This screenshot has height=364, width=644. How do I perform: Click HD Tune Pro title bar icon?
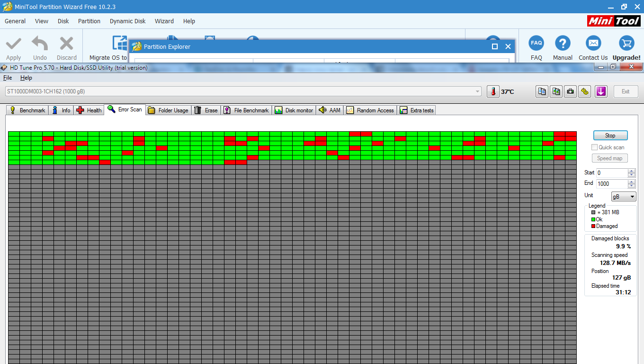[x=4, y=67]
